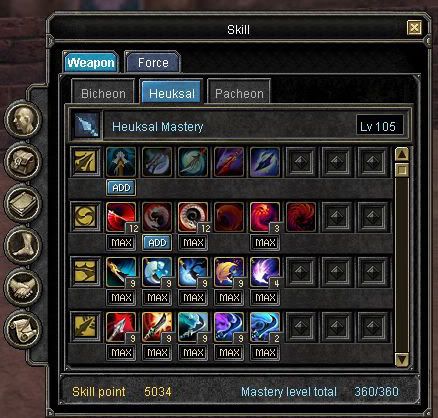The image size is (438, 418).
Task: Select the foot icon in sidebar
Action: [23, 245]
